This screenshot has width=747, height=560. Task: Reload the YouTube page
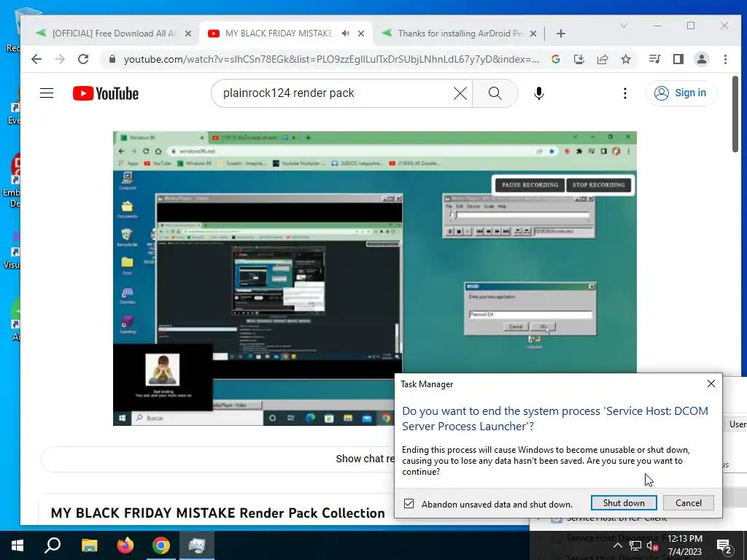83,59
